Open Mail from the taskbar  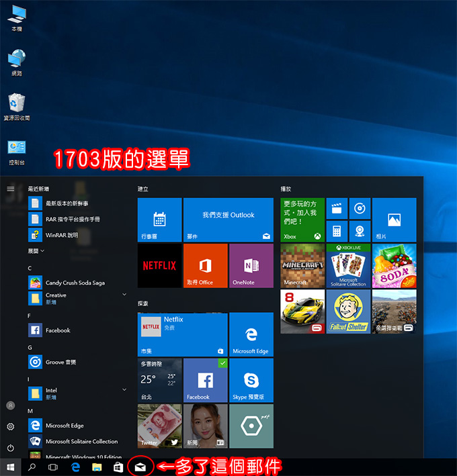click(x=140, y=467)
